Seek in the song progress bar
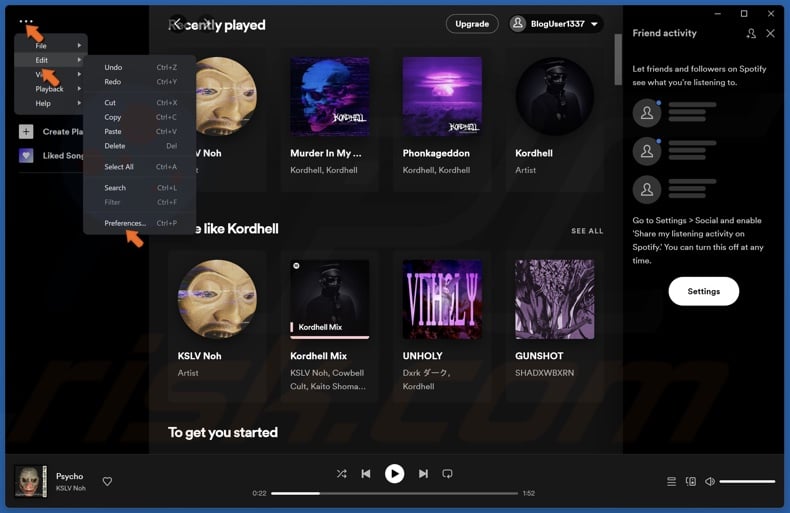The width and height of the screenshot is (790, 513). click(x=394, y=493)
